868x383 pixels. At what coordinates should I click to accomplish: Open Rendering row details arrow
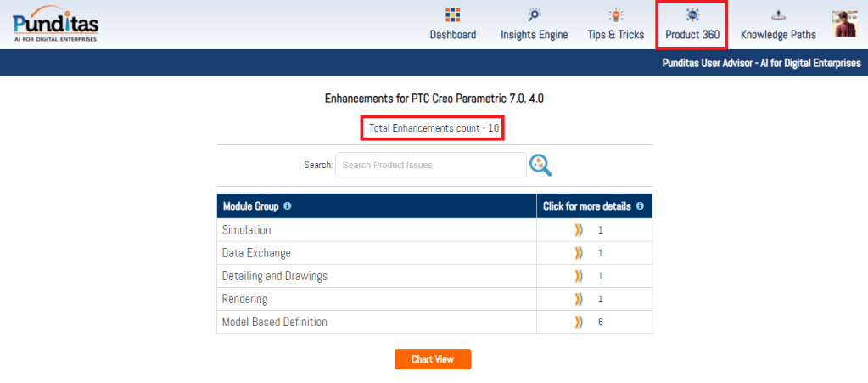point(580,299)
